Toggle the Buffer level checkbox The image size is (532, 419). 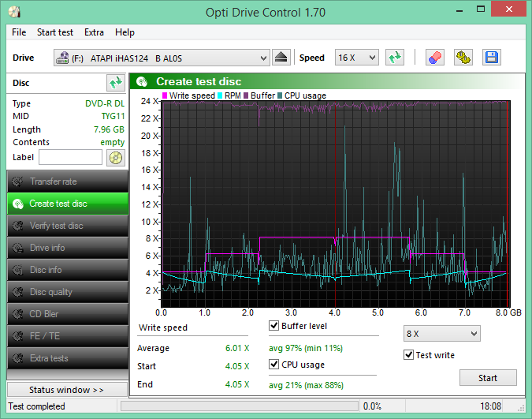point(273,326)
